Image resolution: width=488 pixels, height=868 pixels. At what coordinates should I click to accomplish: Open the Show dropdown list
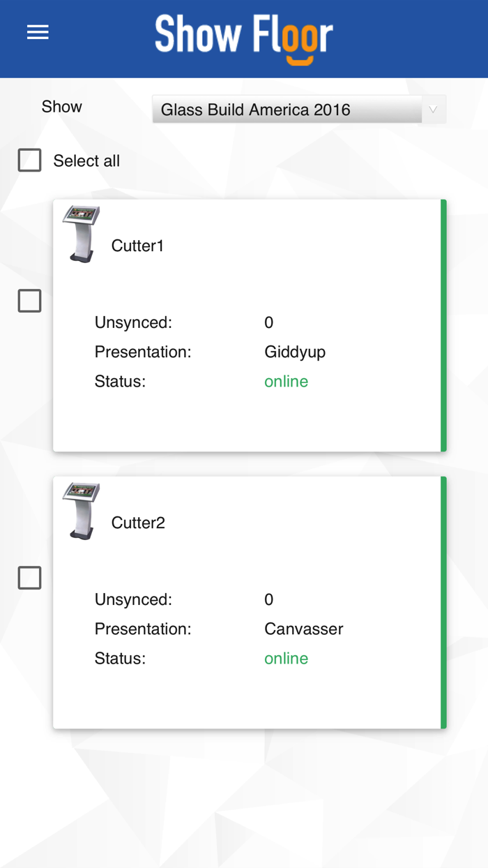click(x=287, y=110)
